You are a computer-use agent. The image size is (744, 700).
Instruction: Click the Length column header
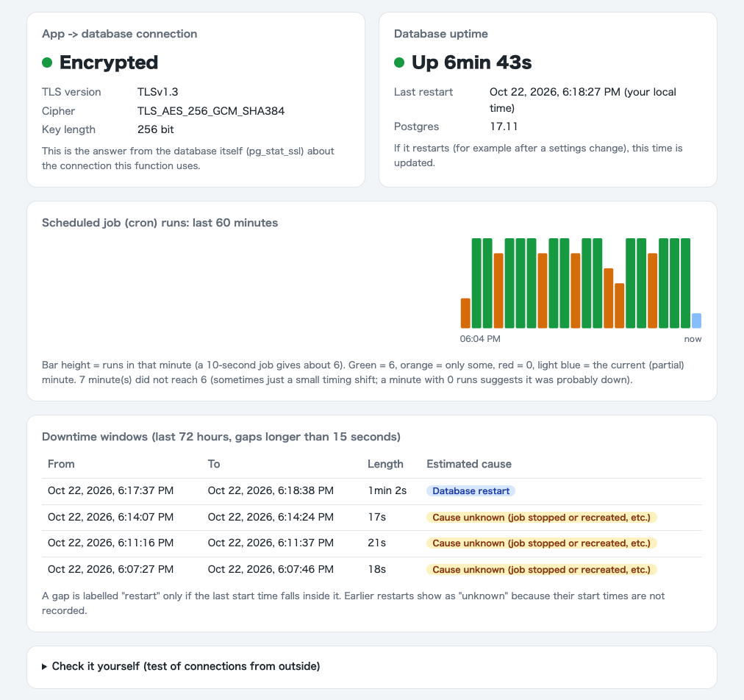coord(385,464)
